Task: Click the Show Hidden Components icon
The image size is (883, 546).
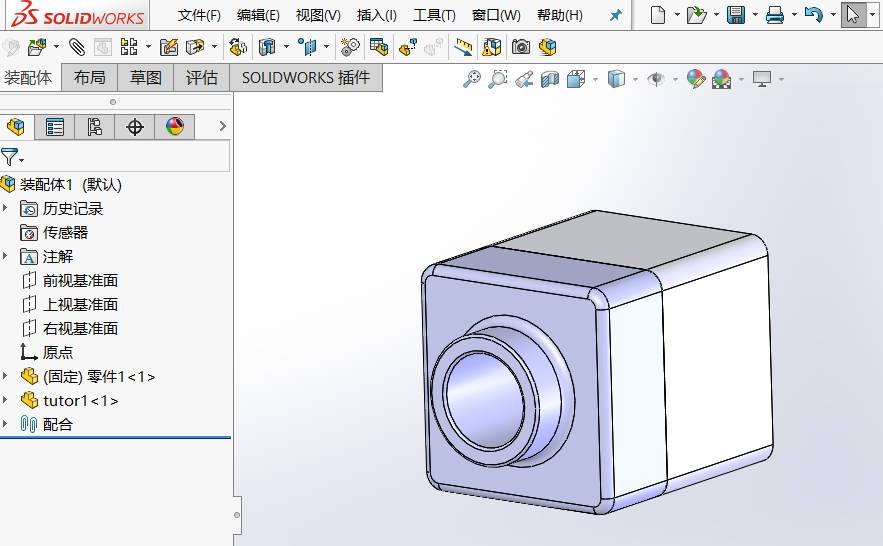Action: coord(238,47)
